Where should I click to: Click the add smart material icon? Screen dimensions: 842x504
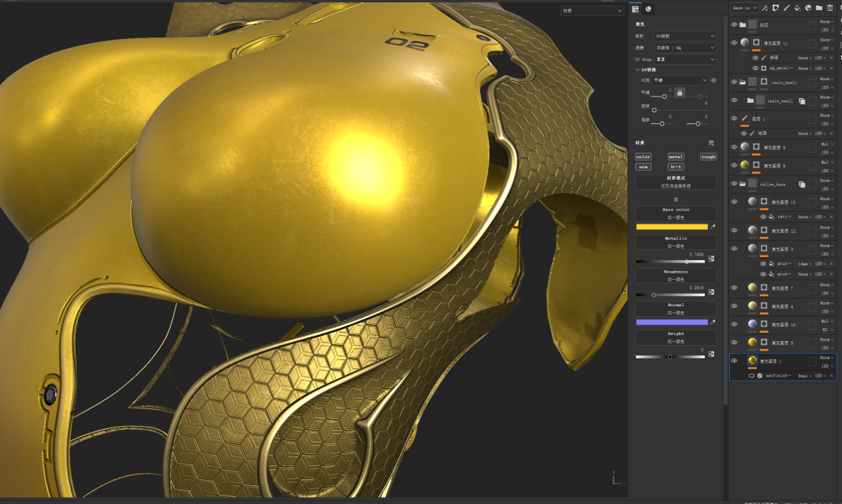808,8
